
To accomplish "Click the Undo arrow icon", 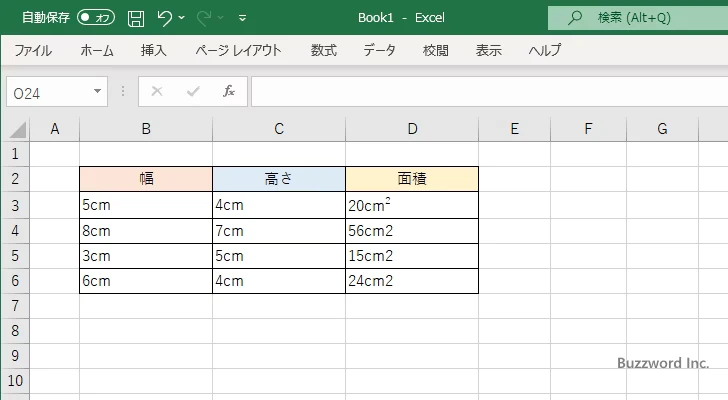I will point(164,18).
